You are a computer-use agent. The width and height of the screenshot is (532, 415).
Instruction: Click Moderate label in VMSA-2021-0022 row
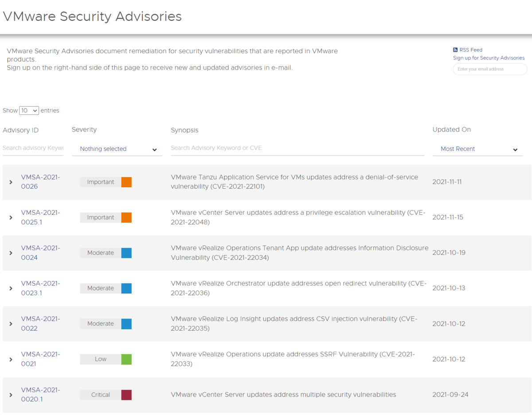tap(101, 324)
